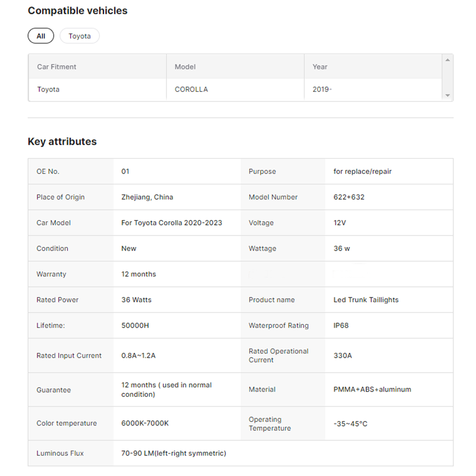This screenshot has height=476, width=476.
Task: Click the "6000K-7000K" color temperature value
Action: tap(145, 423)
